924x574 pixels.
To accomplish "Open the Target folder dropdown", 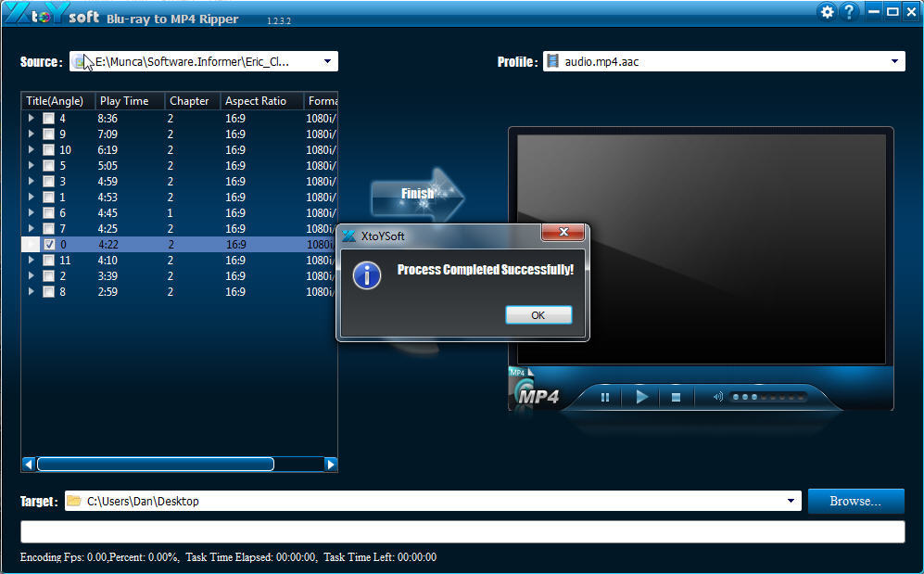I will (791, 501).
